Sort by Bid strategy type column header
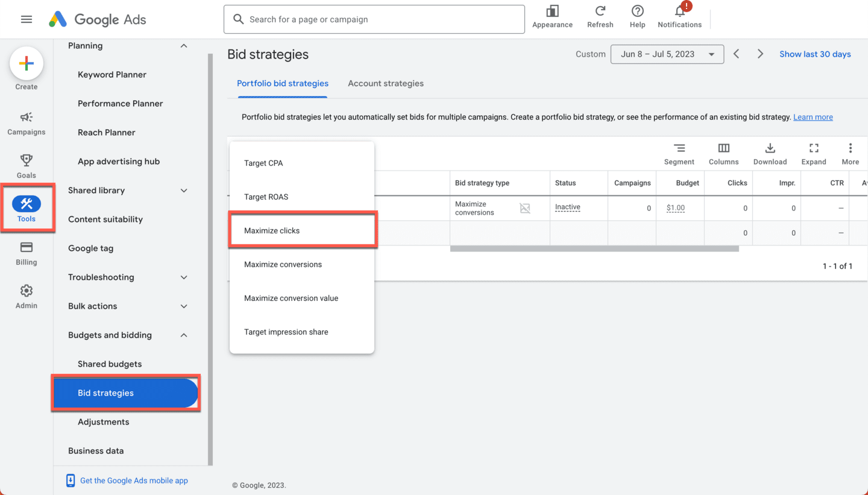 (x=482, y=183)
